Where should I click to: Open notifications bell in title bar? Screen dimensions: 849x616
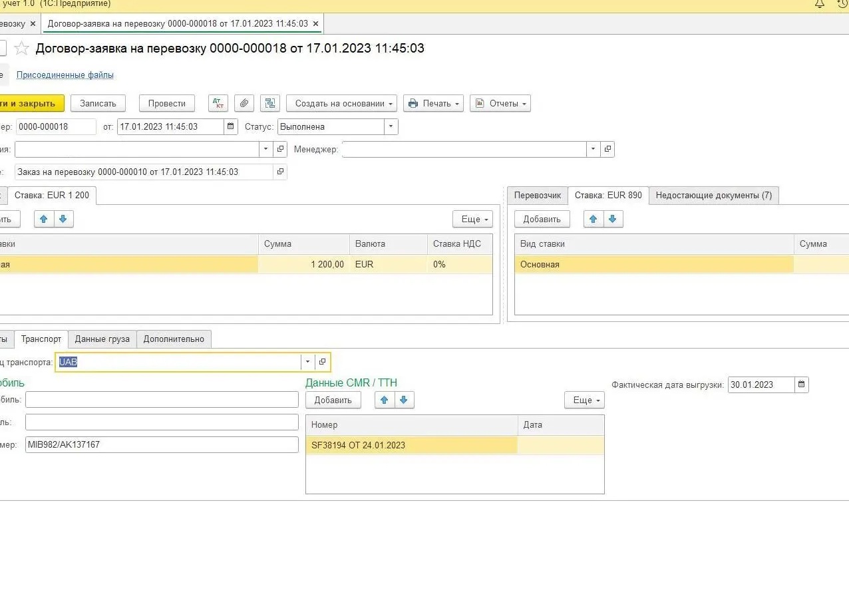(x=820, y=4)
